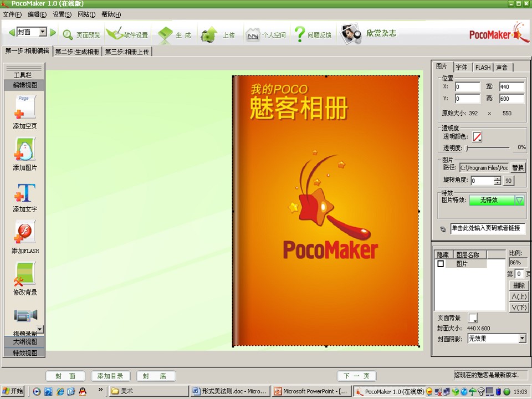Open Personal Space (个人空间) toolbar item
Image resolution: width=532 pixels, height=399 pixels.
pyautogui.click(x=265, y=35)
